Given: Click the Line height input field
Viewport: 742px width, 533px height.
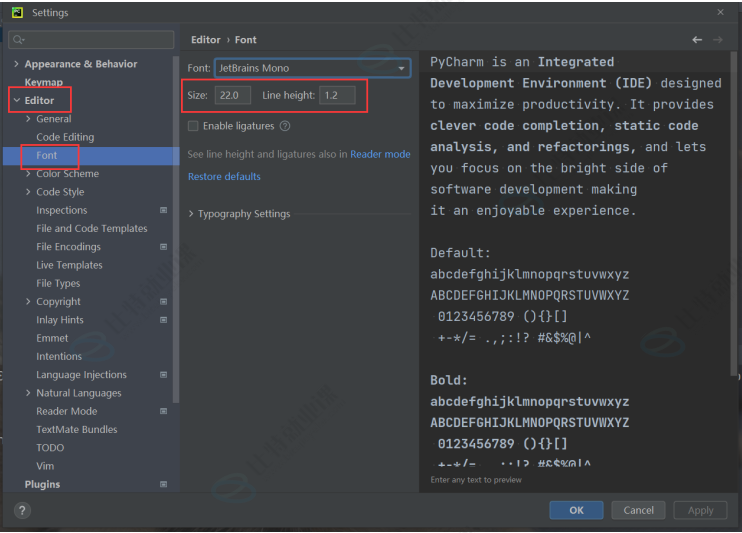Looking at the screenshot, I should coord(337,95).
